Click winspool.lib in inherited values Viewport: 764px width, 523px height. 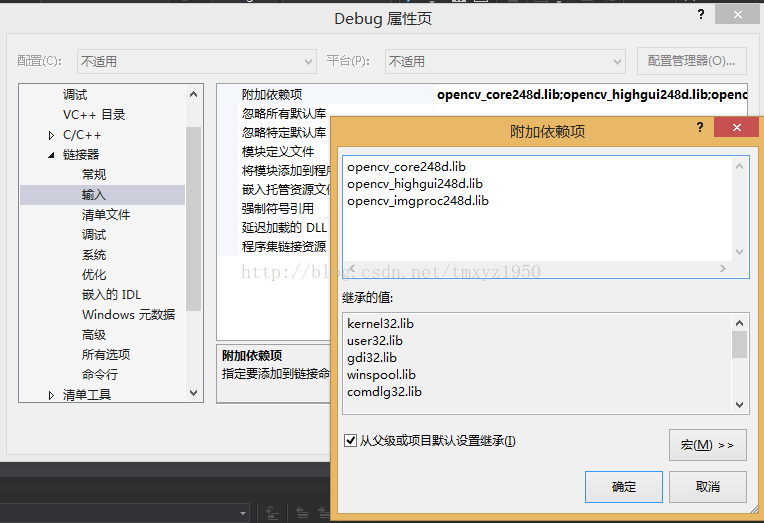tap(381, 375)
